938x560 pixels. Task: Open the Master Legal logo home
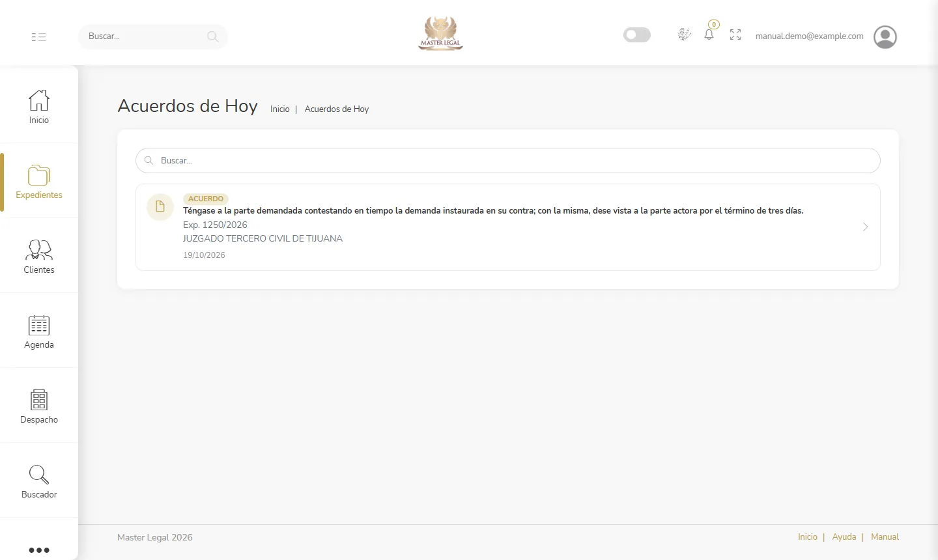click(441, 33)
